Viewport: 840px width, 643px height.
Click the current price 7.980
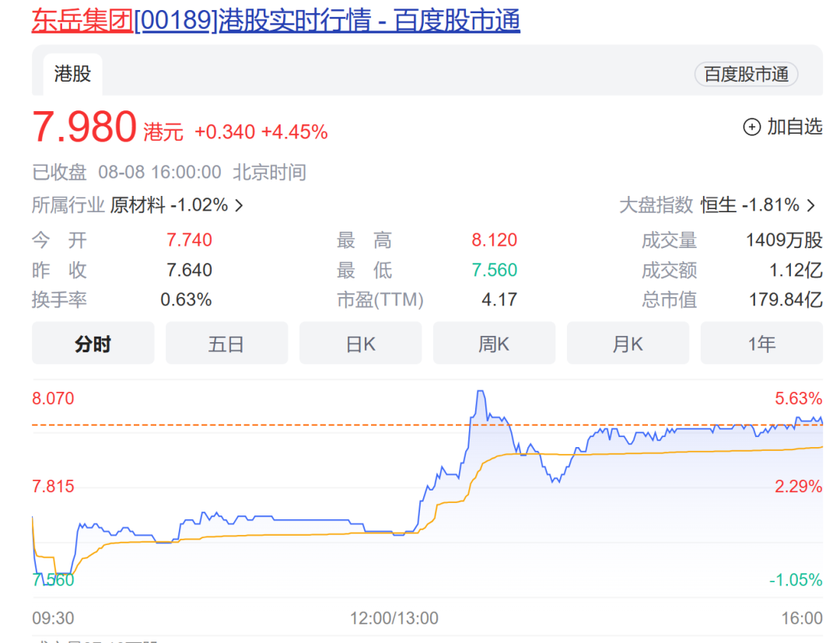[x=85, y=127]
